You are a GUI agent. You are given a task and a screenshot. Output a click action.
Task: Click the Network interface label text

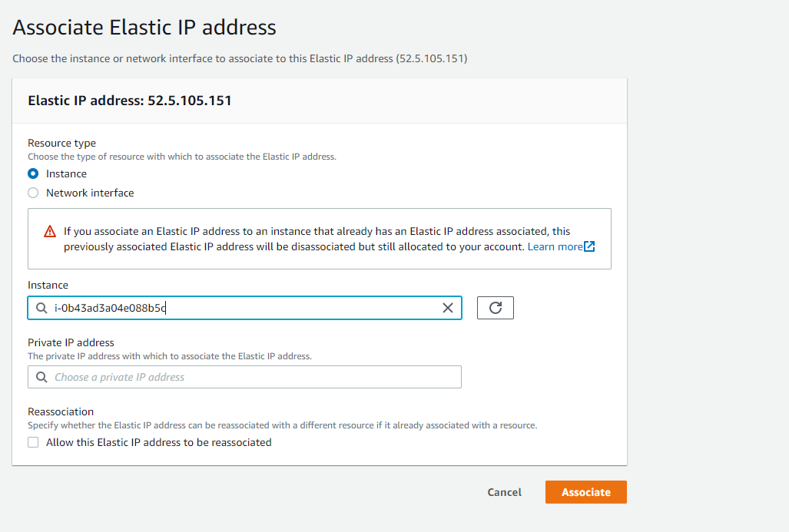coord(90,193)
